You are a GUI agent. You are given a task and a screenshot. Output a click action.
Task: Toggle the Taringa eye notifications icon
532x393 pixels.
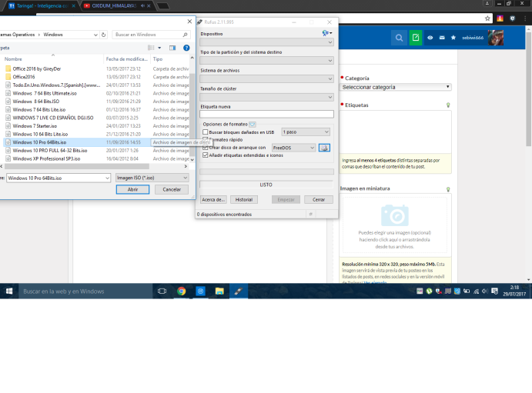(x=430, y=38)
